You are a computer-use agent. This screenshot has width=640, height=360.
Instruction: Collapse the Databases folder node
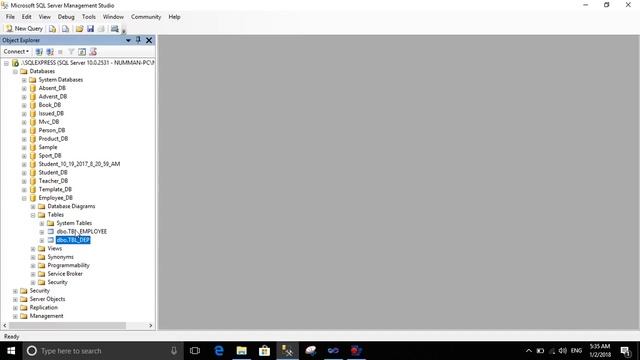[15, 71]
